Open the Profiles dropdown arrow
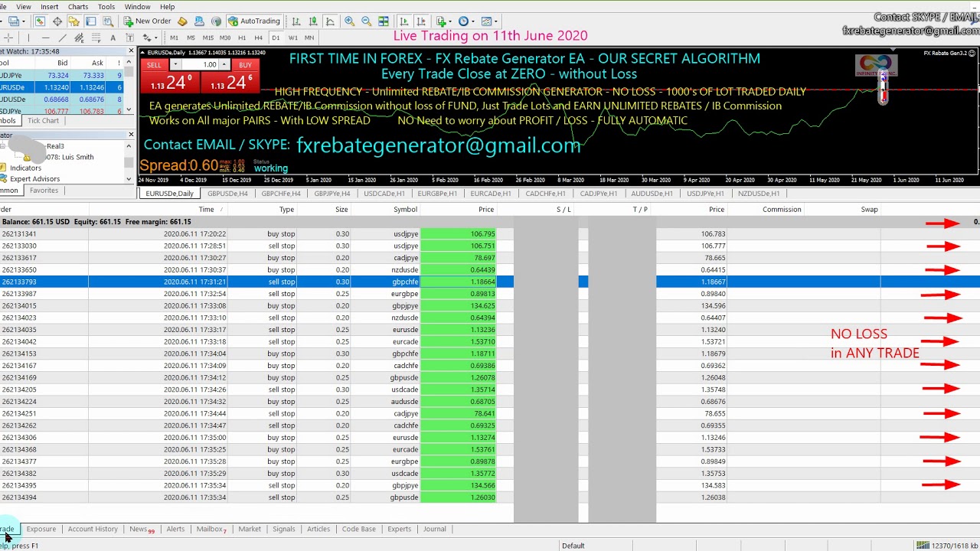The height and width of the screenshot is (551, 980). pos(24,21)
